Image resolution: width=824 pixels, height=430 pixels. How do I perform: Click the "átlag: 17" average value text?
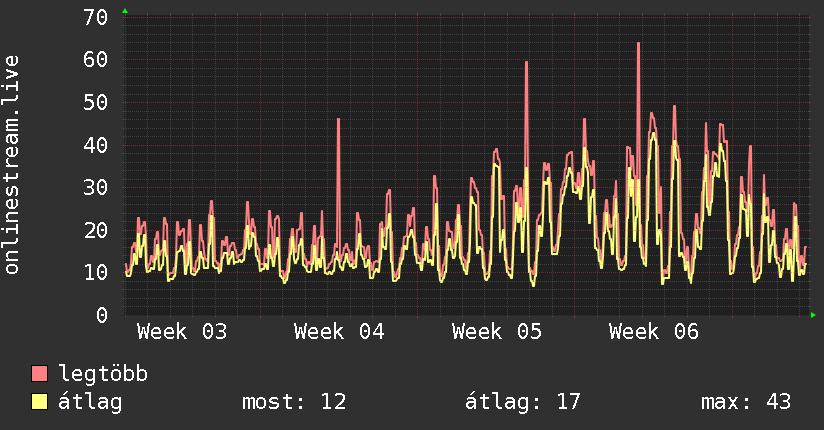click(x=523, y=402)
